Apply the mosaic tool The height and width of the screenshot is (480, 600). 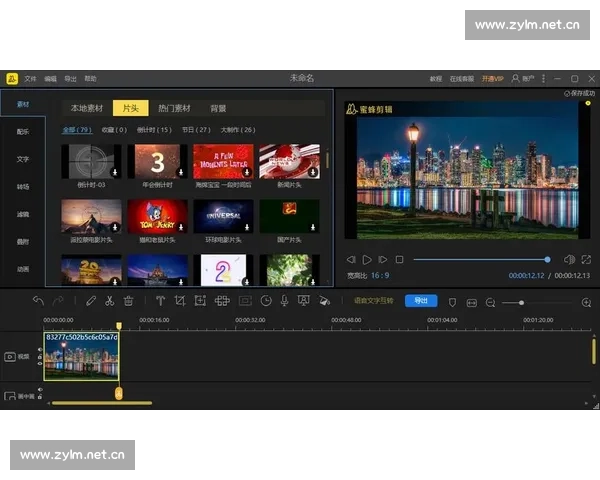coord(222,301)
